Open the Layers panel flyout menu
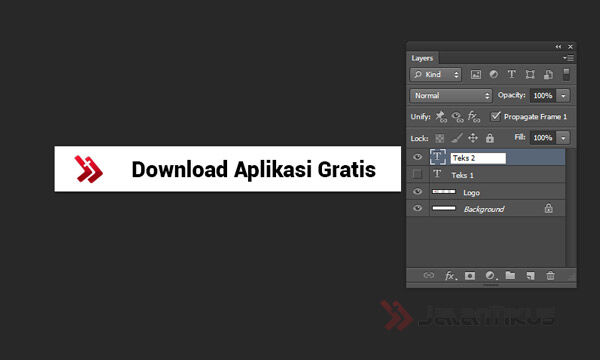 (568, 58)
